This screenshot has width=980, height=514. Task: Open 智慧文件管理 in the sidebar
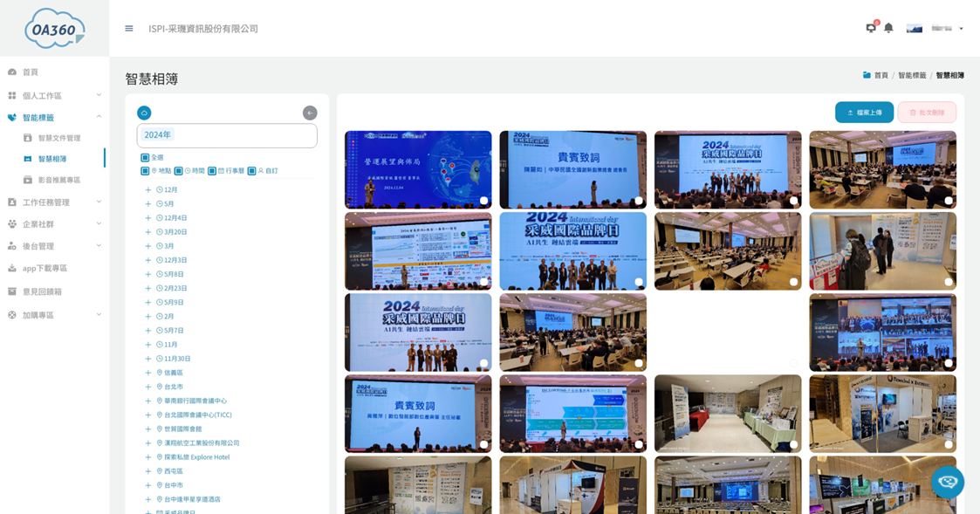[59, 138]
